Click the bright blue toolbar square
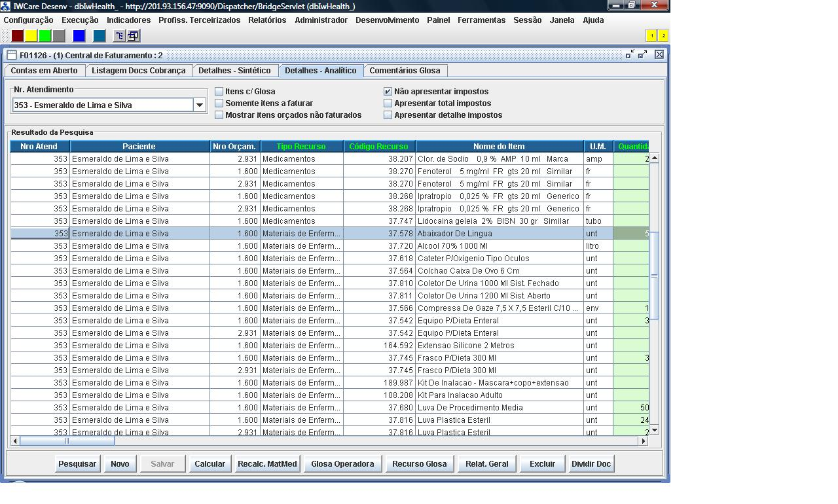This screenshot has width=838, height=504. click(x=79, y=36)
